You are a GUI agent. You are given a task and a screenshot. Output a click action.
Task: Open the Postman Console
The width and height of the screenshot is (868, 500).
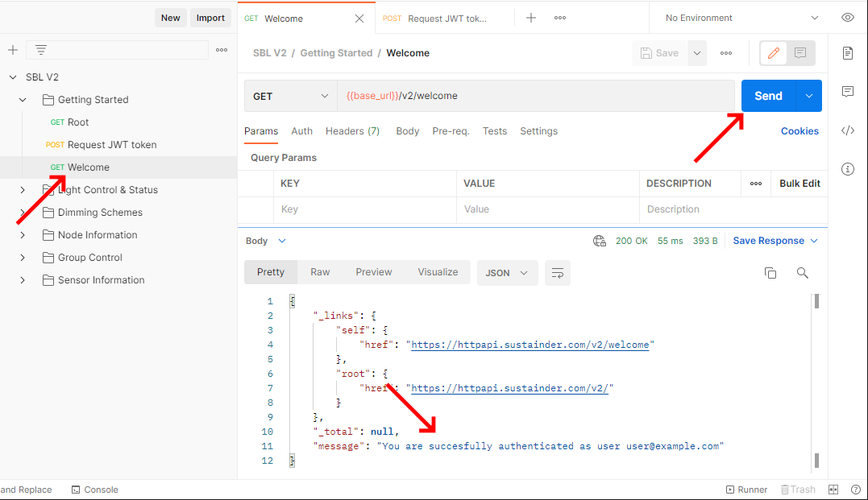pos(94,489)
